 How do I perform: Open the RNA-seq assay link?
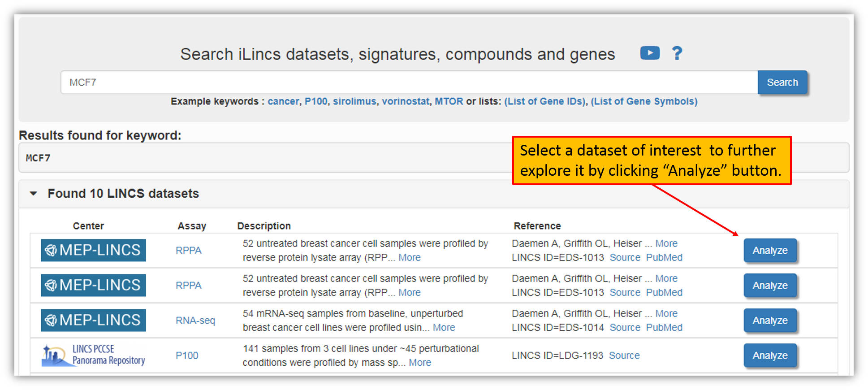tap(195, 321)
